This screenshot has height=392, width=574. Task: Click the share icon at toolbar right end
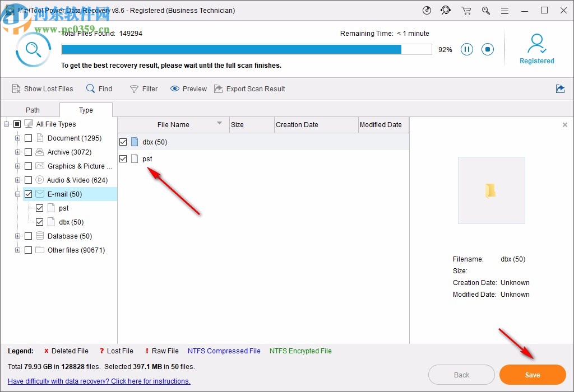560,88
